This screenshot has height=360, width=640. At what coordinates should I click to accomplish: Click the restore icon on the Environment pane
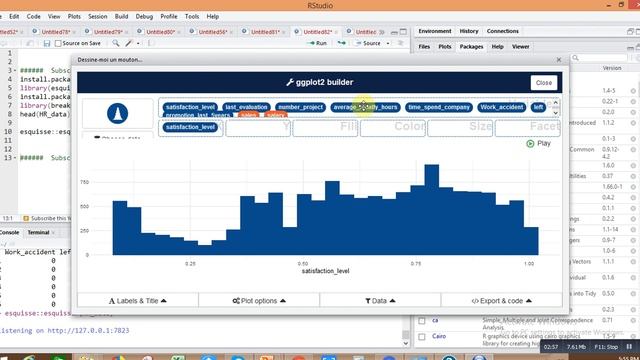coord(630,31)
